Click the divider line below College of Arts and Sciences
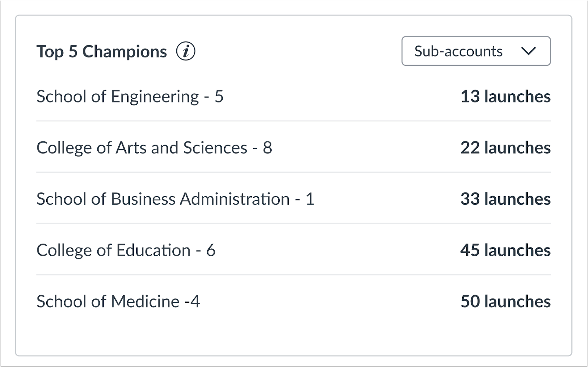This screenshot has height=367, width=588. [x=293, y=172]
